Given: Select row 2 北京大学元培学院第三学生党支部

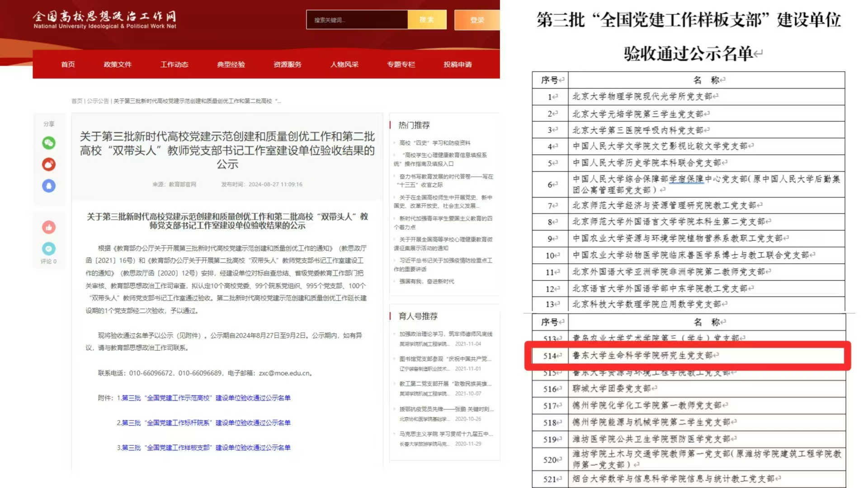Looking at the screenshot, I should [x=689, y=114].
